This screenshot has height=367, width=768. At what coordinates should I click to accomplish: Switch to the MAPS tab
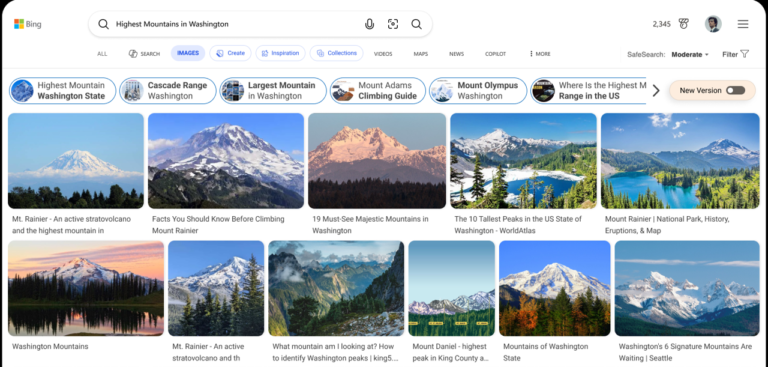coord(420,54)
